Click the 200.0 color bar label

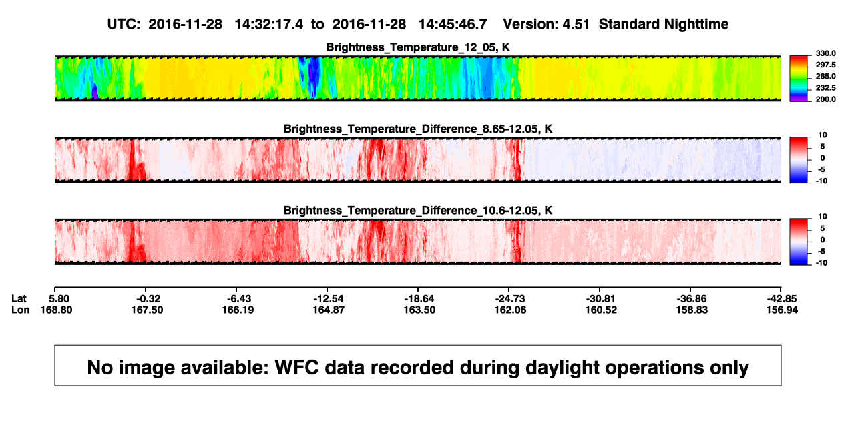pyautogui.click(x=825, y=99)
